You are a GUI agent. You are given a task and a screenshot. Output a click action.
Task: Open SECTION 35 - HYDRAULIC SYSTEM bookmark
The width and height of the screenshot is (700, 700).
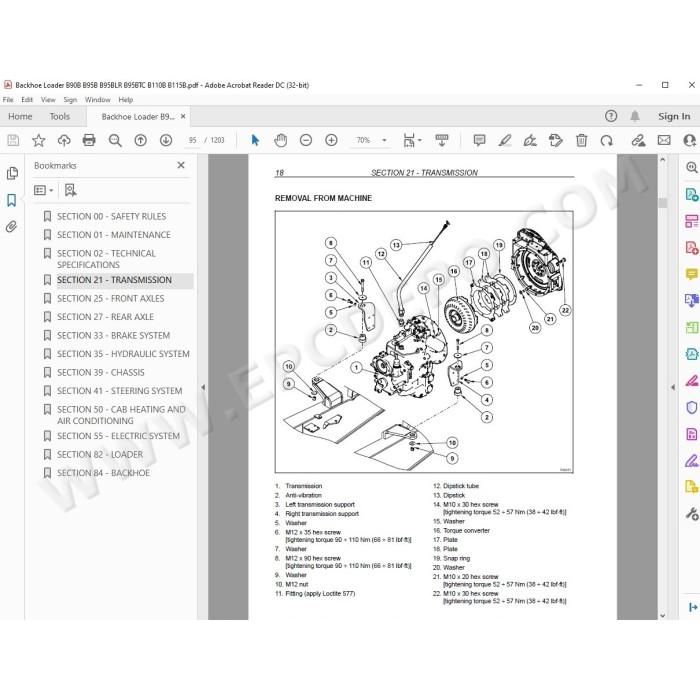coord(123,354)
